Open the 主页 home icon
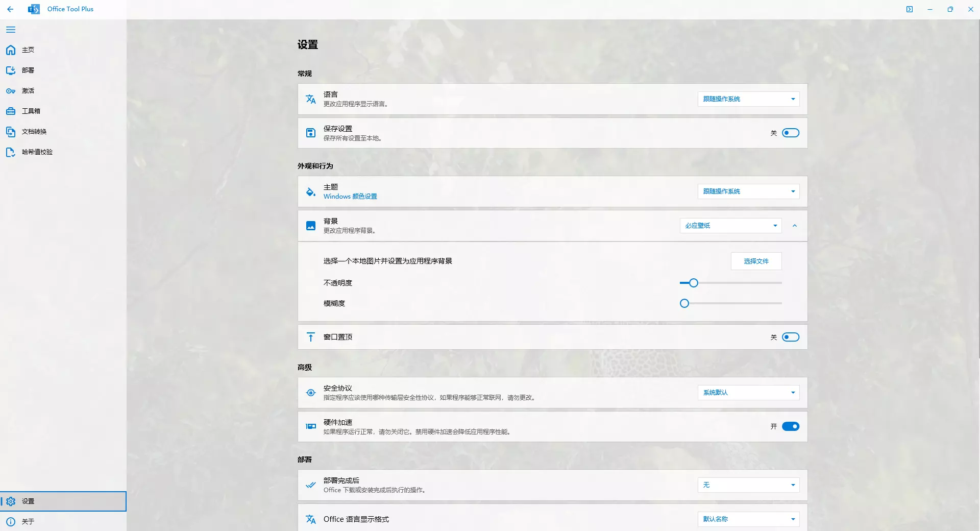Viewport: 980px width, 531px height. click(x=11, y=50)
